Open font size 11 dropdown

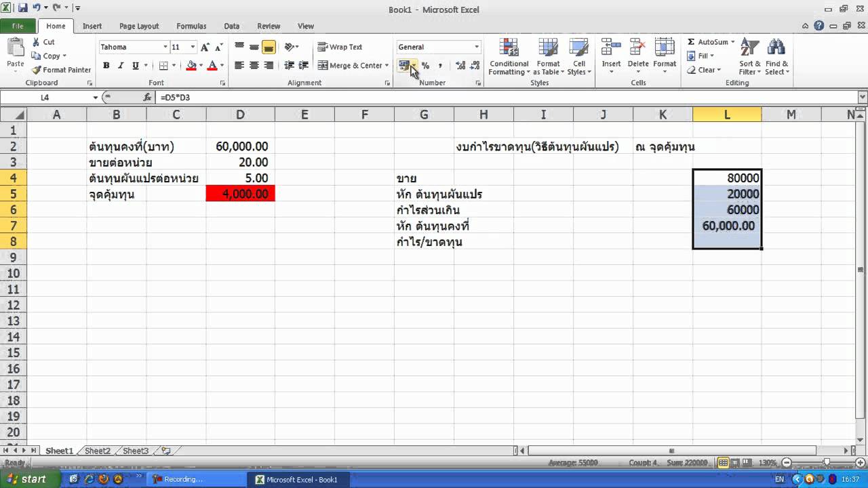[193, 47]
